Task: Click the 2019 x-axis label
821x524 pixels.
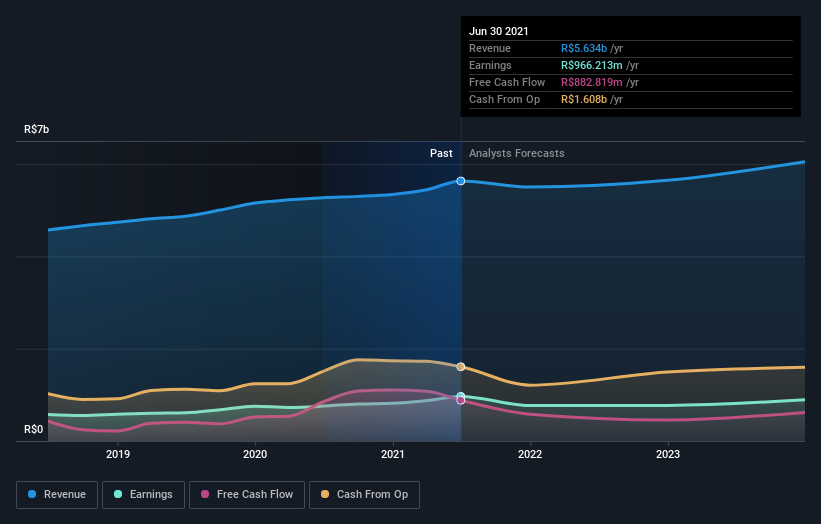Action: (x=118, y=454)
